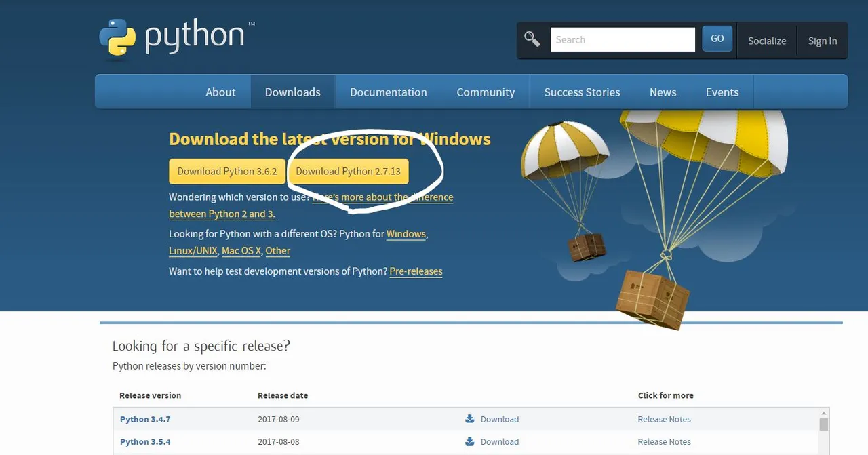868x455 pixels.
Task: Focus the Search input field
Action: pos(623,39)
